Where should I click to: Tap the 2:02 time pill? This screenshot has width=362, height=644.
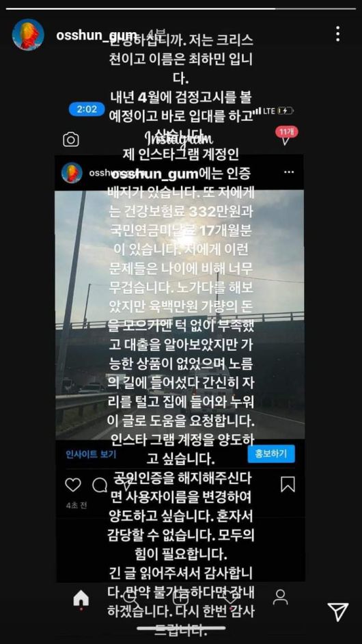coord(87,109)
